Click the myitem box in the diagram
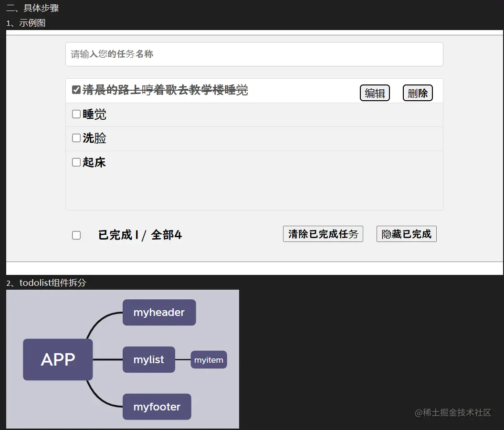This screenshot has height=430, width=504. tap(209, 360)
